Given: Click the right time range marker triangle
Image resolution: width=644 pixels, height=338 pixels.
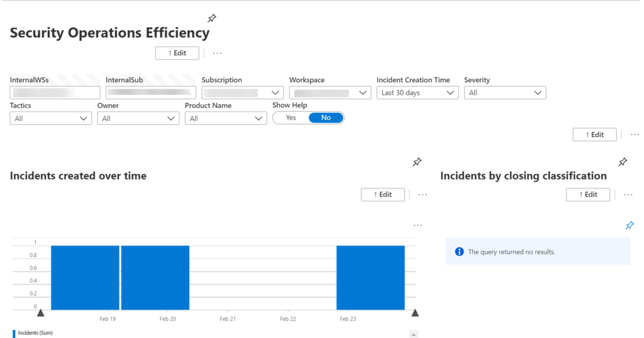Looking at the screenshot, I should [x=415, y=313].
